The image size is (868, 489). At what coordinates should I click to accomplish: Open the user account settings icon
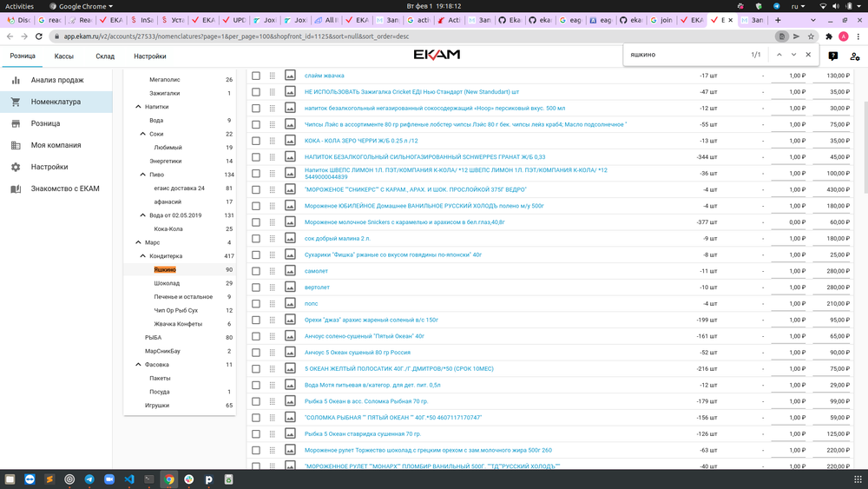pos(855,56)
